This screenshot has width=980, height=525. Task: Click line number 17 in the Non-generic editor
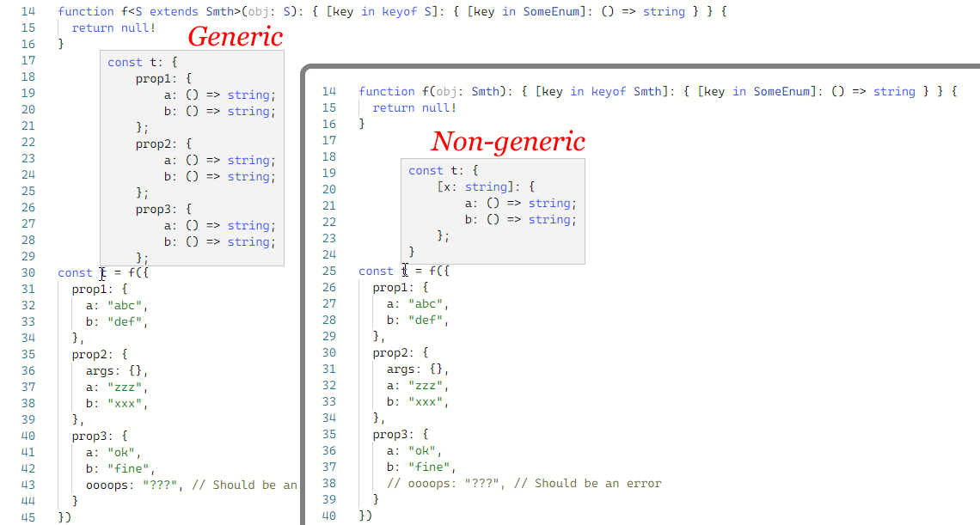tap(329, 140)
